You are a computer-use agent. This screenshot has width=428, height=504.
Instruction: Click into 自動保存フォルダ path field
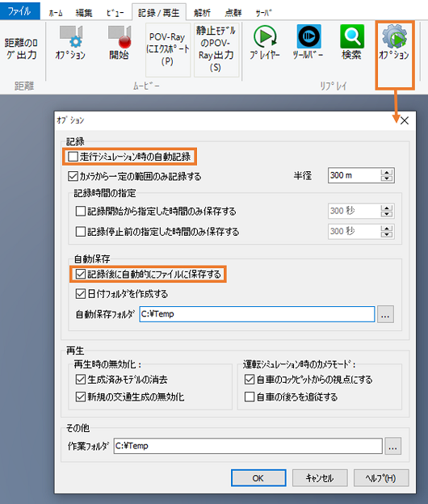pos(257,314)
